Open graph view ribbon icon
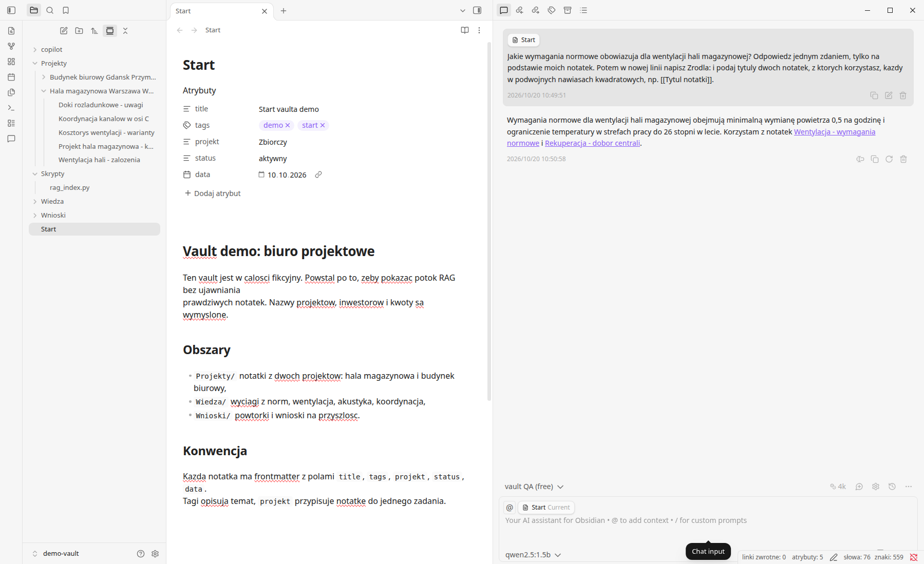The height and width of the screenshot is (564, 924). (11, 46)
